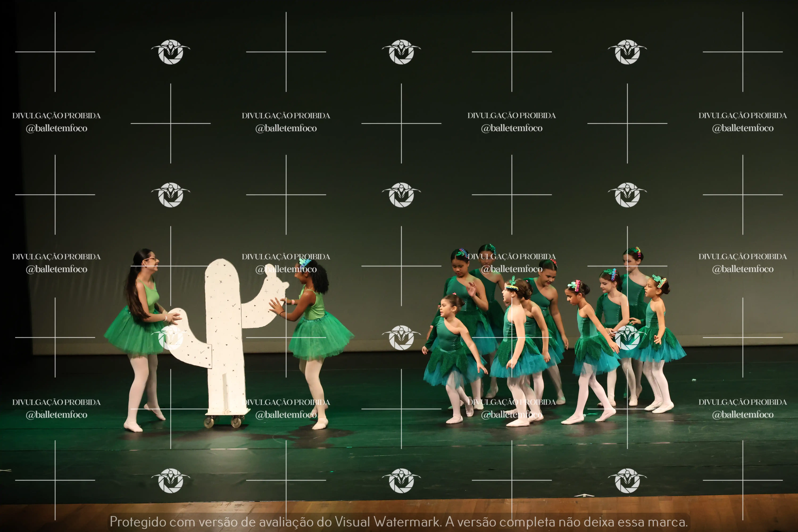Click the top-left camera lotus logo watermark

pyautogui.click(x=171, y=52)
